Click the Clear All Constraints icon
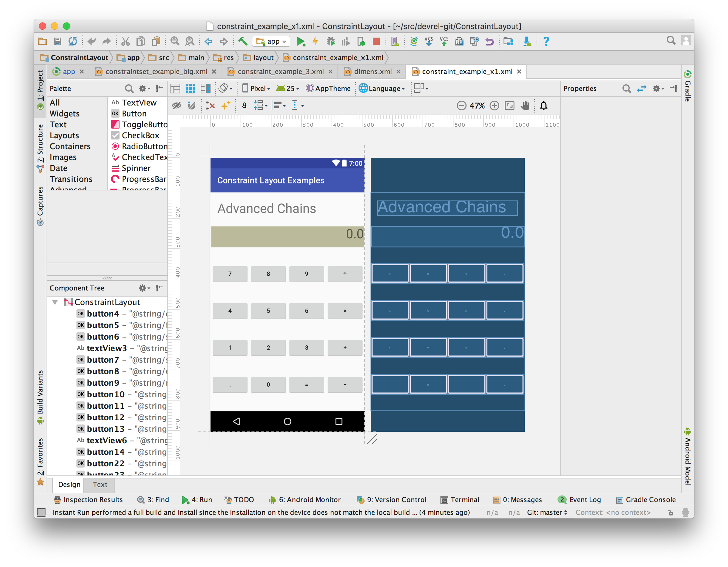This screenshot has width=728, height=567. tap(210, 106)
